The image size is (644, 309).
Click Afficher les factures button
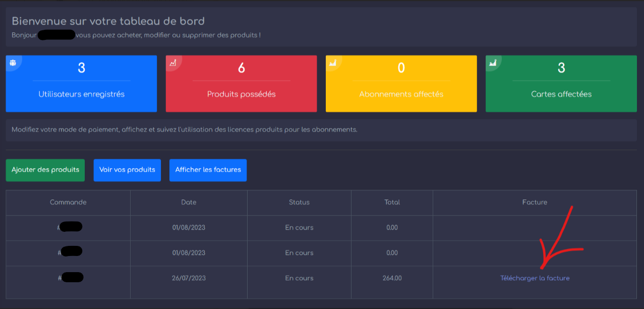pos(208,170)
